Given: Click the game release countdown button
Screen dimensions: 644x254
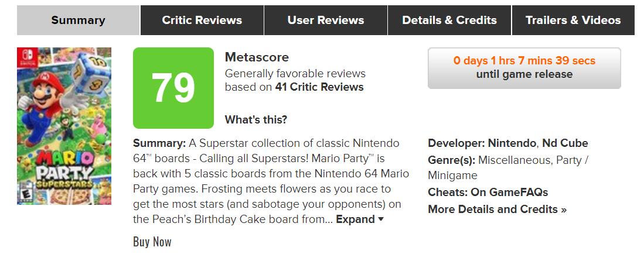Looking at the screenshot, I should pyautogui.click(x=524, y=68).
